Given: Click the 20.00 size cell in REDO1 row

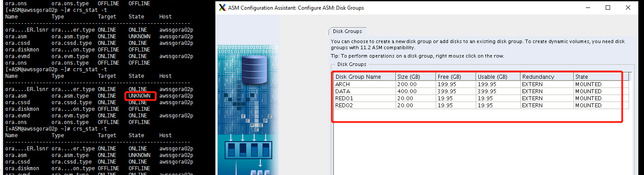Looking at the screenshot, I should (x=415, y=98).
